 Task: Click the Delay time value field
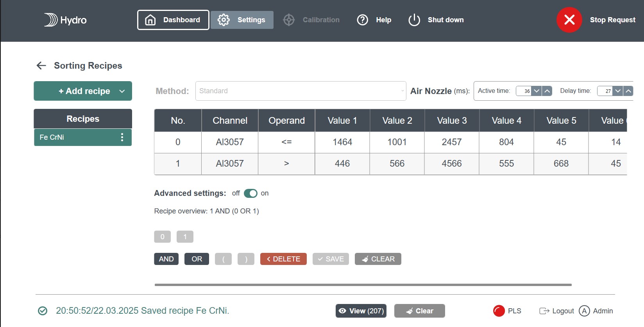(x=605, y=91)
